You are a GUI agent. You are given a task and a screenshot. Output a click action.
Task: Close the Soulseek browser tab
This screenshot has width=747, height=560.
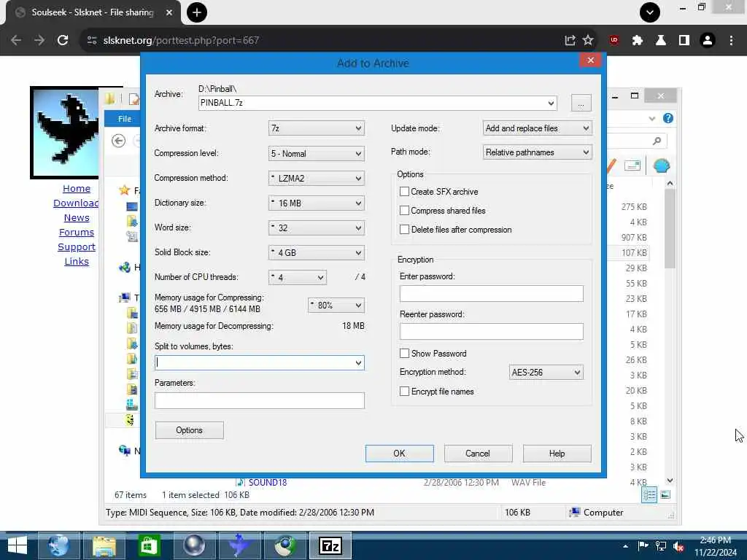[169, 12]
